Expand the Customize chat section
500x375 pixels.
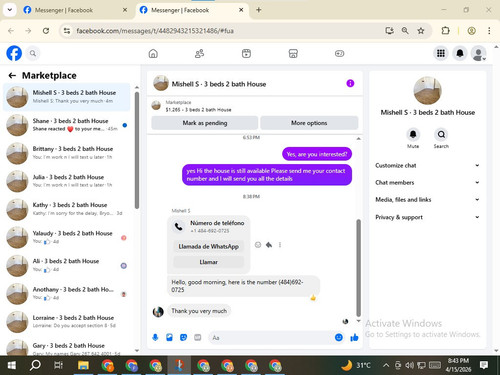click(428, 165)
